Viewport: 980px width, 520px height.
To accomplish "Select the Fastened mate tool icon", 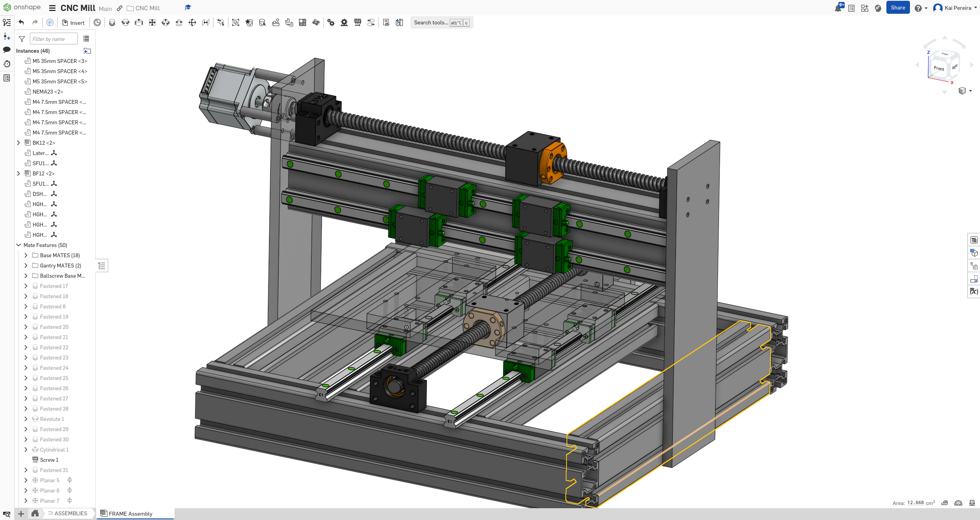I will 112,22.
